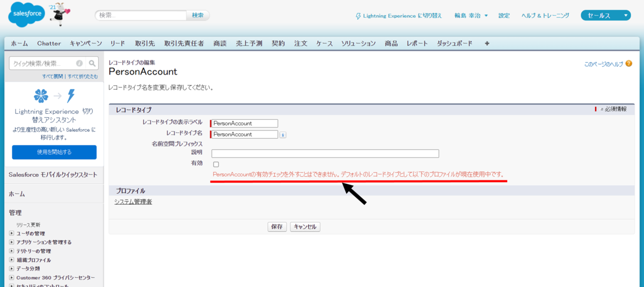The width and height of the screenshot is (644, 287).
Task: Open the Chatter tab
Action: click(x=49, y=44)
